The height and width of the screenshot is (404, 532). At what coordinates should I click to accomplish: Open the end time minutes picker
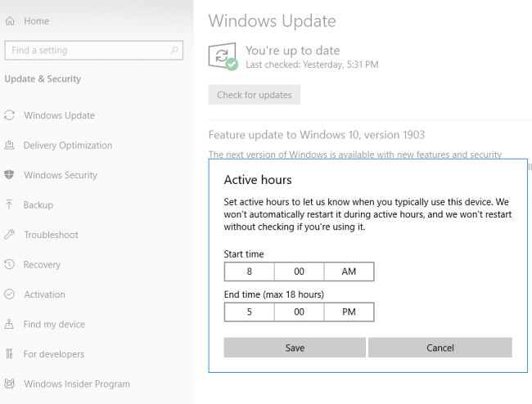click(x=300, y=312)
